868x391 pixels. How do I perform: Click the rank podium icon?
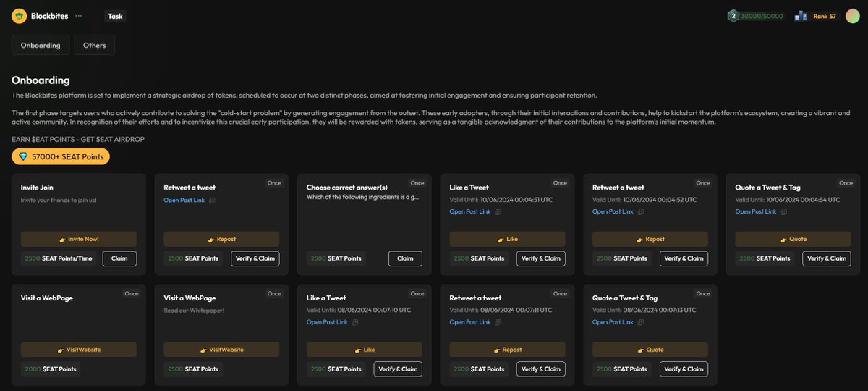click(x=801, y=16)
